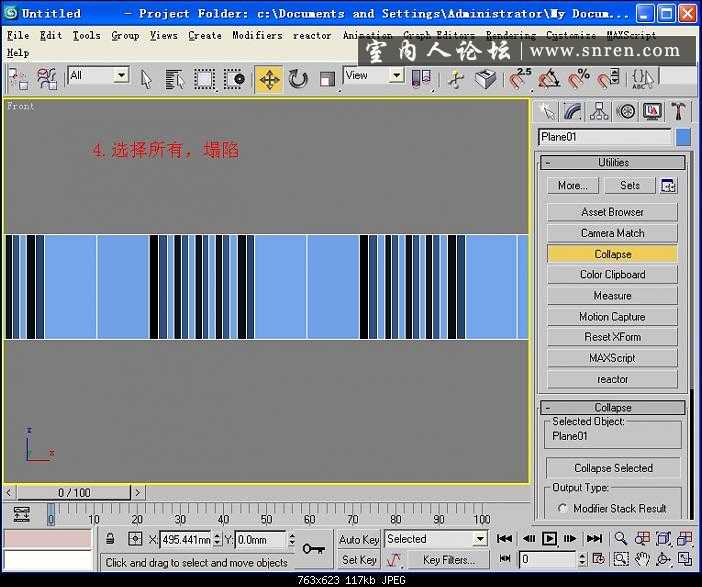702x587 pixels.
Task: Toggle the Keyboard Shortcut Override cube icon
Action: point(485,80)
